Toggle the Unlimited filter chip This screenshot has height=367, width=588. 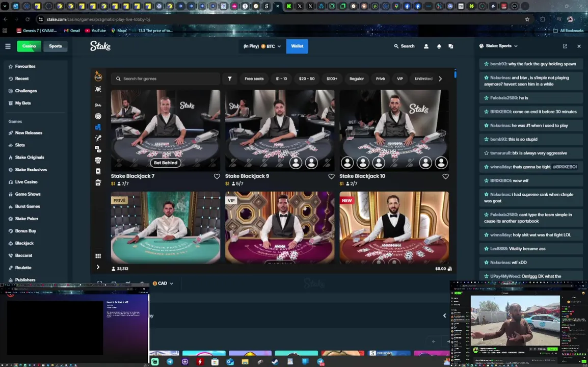coord(423,79)
